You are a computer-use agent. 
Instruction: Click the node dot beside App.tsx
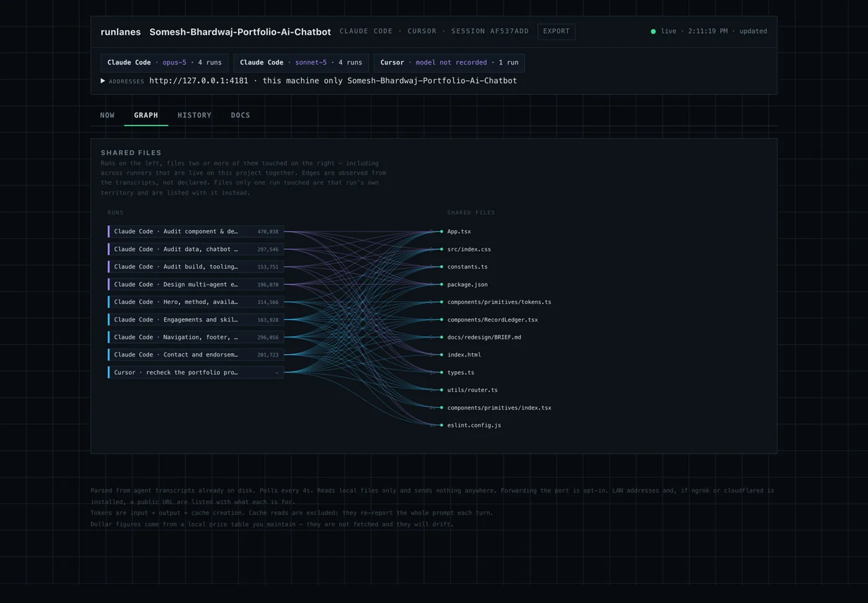(441, 231)
